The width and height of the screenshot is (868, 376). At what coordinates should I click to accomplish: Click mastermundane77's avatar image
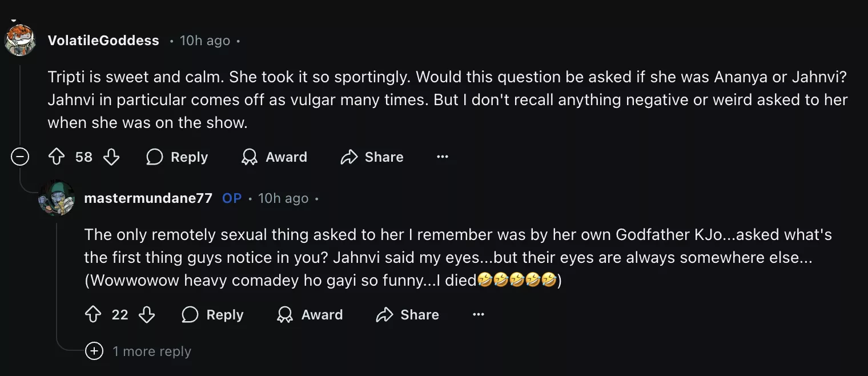pos(57,198)
